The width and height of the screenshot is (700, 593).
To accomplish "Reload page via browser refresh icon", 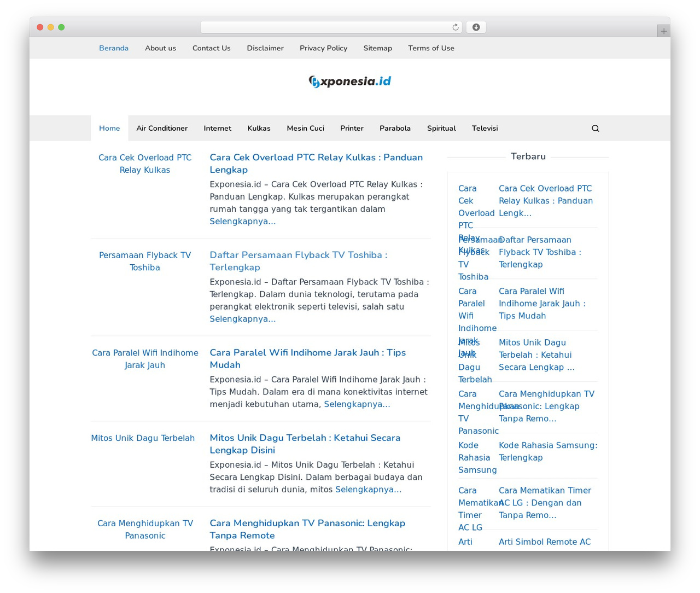I will (455, 27).
